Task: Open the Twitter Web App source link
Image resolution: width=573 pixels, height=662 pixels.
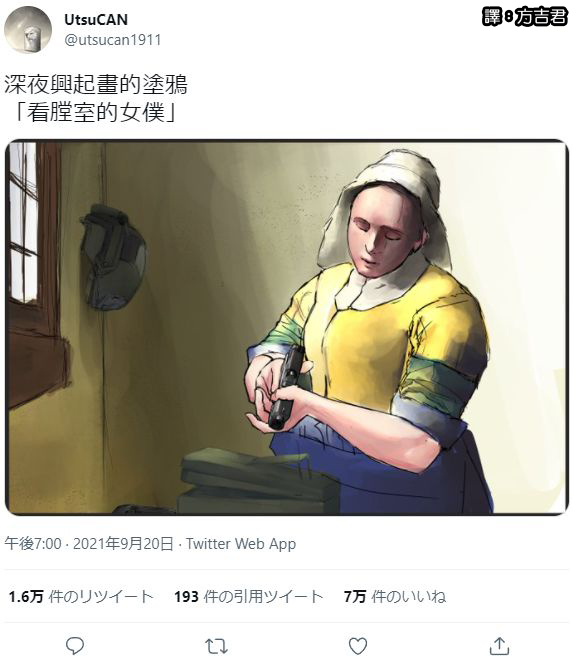Action: coord(241,544)
